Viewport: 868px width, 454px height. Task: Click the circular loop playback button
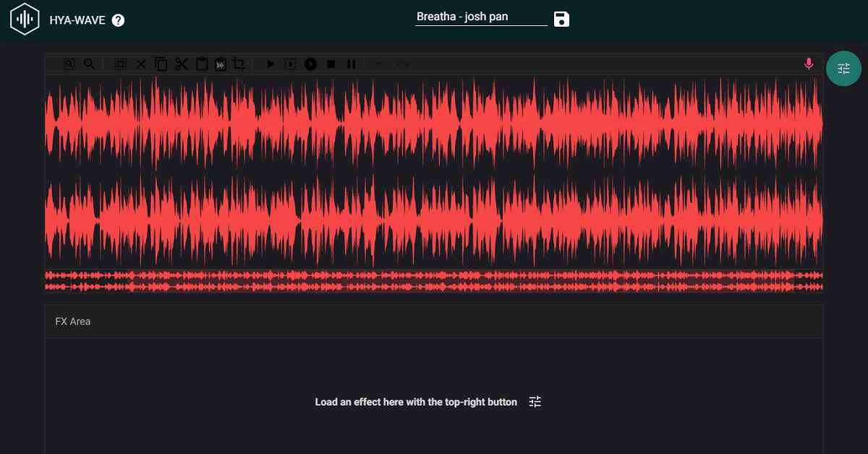[x=310, y=64]
